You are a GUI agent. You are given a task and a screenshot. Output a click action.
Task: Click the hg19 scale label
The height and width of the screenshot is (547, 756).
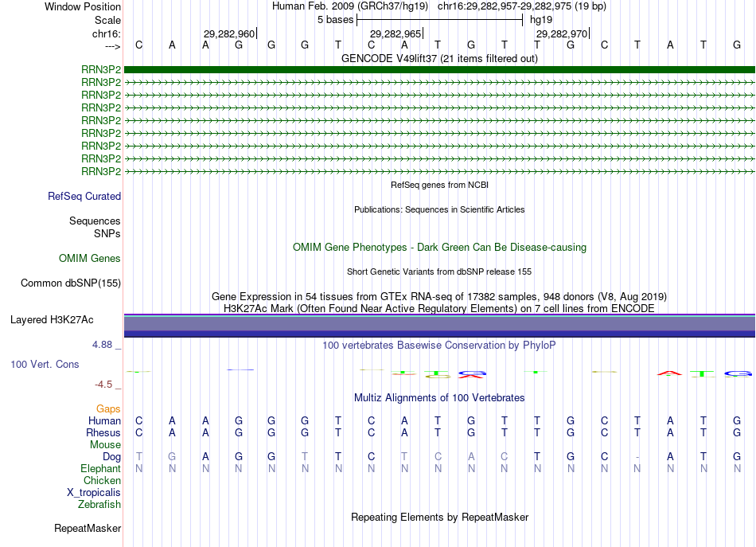[541, 20]
